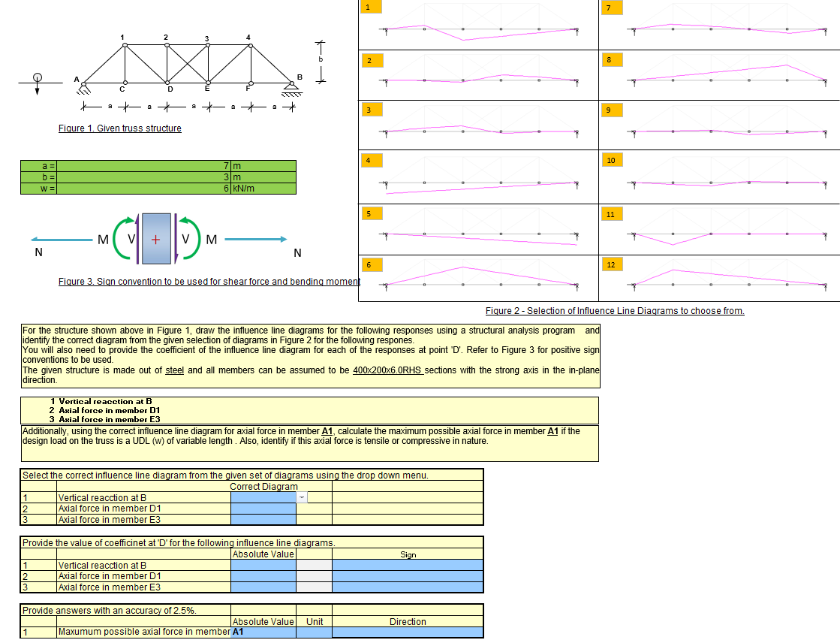
Task: Select diagram thumbnail 9 in Figure 2
Action: pos(717,128)
